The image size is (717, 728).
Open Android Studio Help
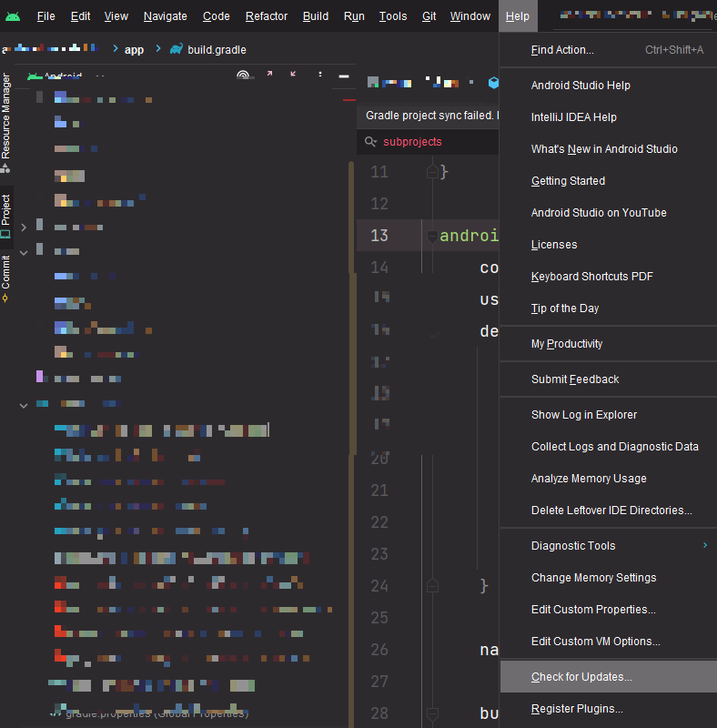[x=609, y=86]
